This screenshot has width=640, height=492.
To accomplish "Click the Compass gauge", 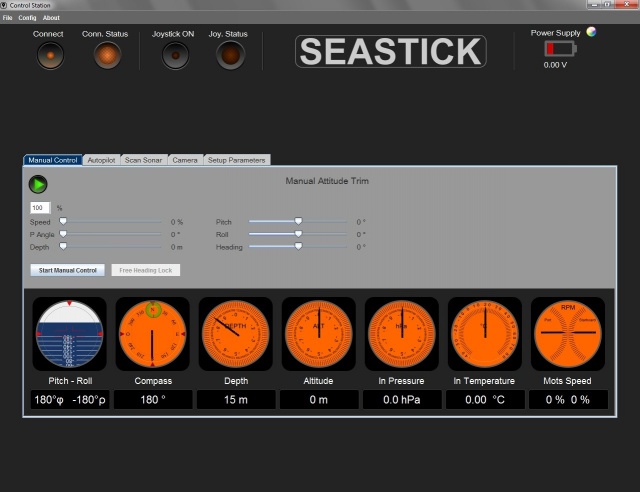I will coord(152,333).
